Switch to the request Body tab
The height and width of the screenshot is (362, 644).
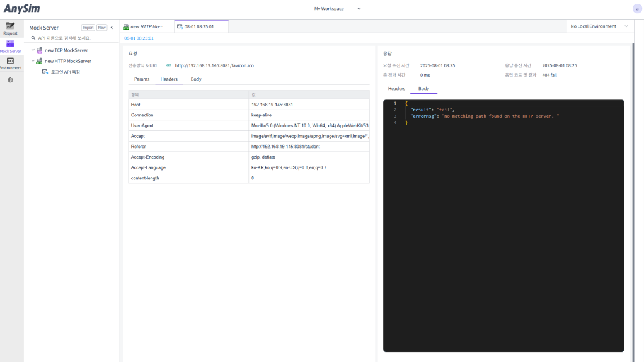pyautogui.click(x=196, y=79)
